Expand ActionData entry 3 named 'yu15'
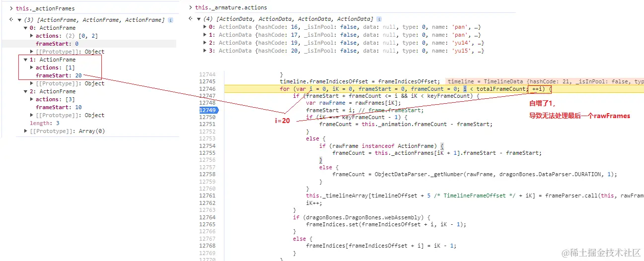The height and width of the screenshot is (261, 644). click(x=206, y=51)
